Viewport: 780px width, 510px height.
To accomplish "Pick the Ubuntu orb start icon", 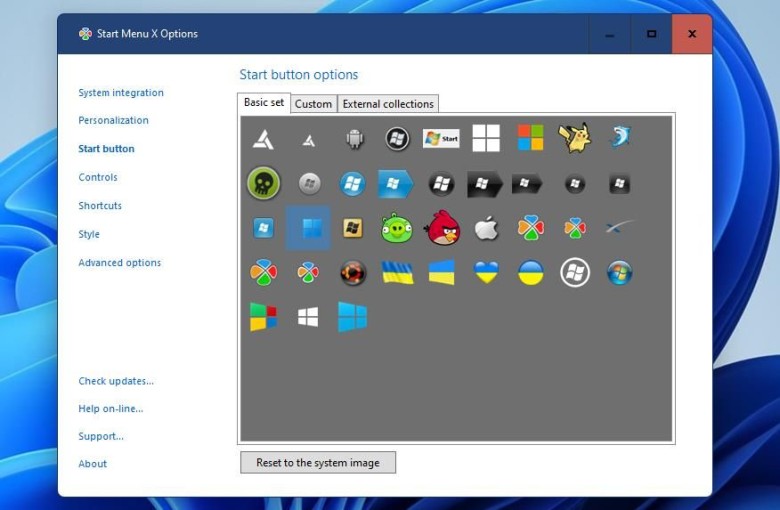I will click(x=353, y=273).
